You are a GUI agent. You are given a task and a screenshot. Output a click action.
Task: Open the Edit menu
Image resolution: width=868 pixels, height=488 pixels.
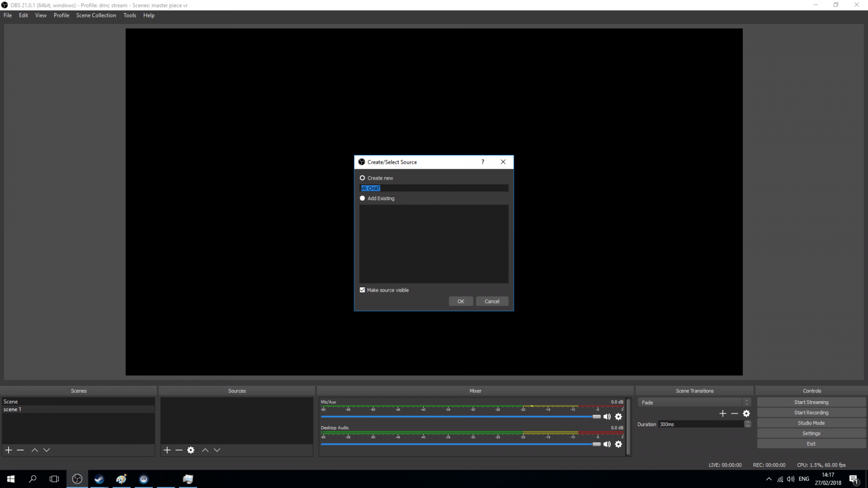tap(23, 15)
